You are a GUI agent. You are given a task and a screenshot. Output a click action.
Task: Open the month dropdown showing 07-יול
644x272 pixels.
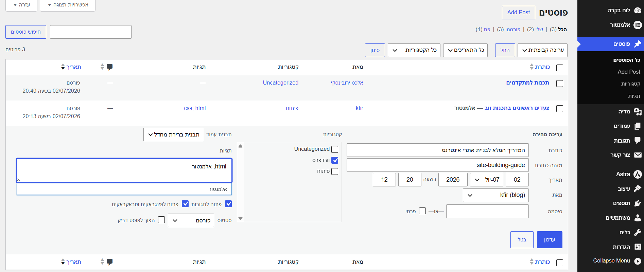tap(487, 180)
